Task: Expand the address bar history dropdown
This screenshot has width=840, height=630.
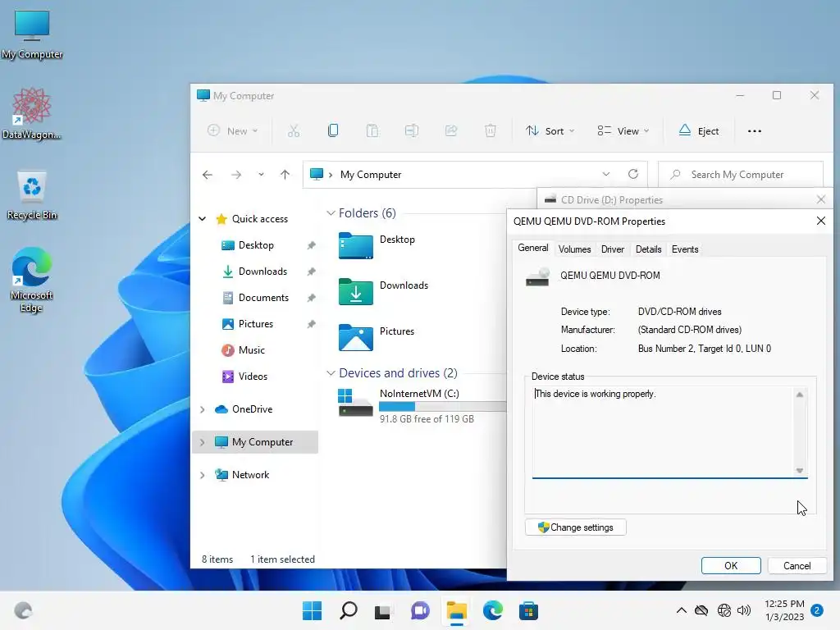Action: click(x=606, y=174)
